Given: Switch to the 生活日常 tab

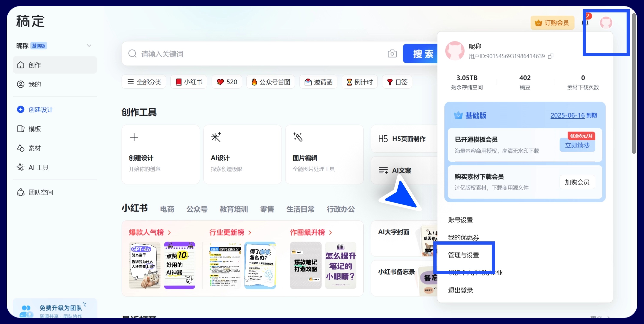Looking at the screenshot, I should point(300,209).
